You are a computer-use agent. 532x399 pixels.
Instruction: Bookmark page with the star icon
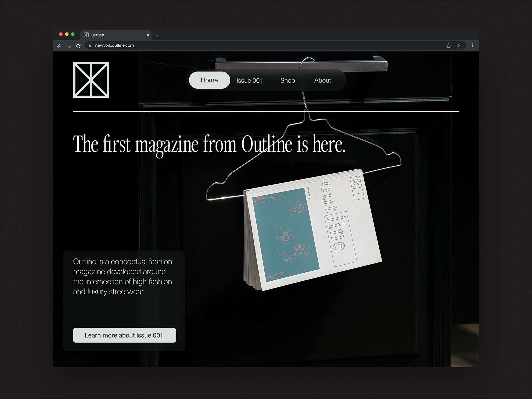(458, 45)
